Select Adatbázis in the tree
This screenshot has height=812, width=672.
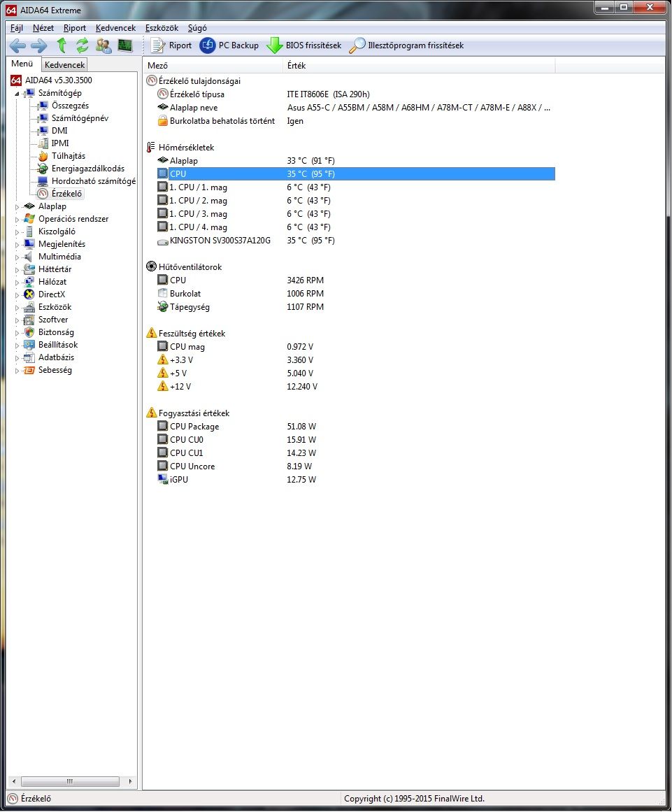[56, 357]
